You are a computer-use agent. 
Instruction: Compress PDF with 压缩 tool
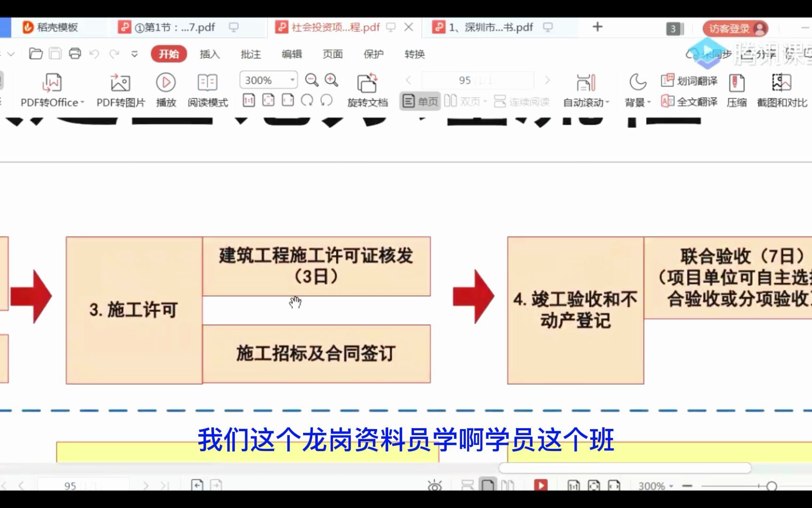[736, 90]
